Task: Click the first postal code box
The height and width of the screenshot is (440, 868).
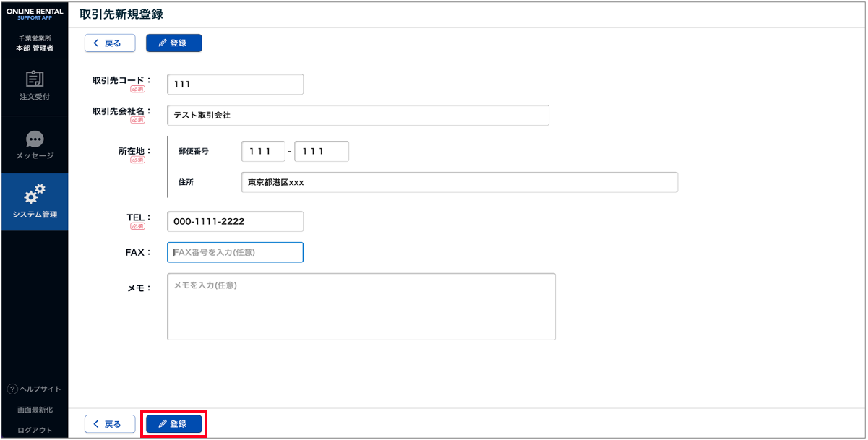Action: 263,152
